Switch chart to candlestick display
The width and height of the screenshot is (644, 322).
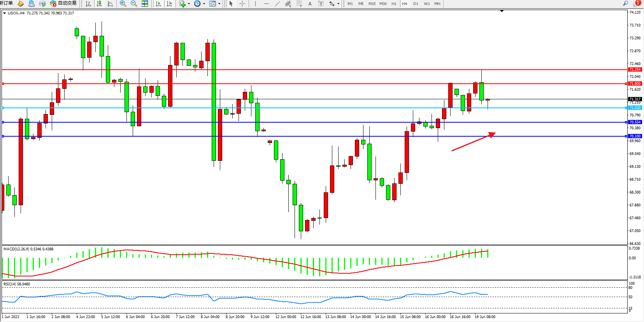(99, 4)
